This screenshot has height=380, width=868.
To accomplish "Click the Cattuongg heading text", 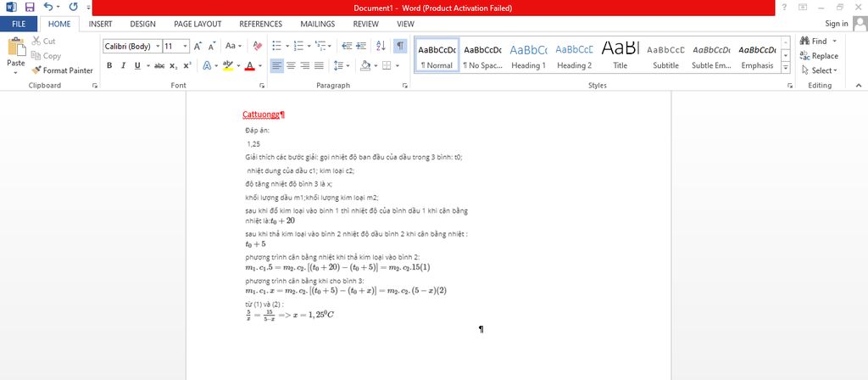I will (261, 115).
